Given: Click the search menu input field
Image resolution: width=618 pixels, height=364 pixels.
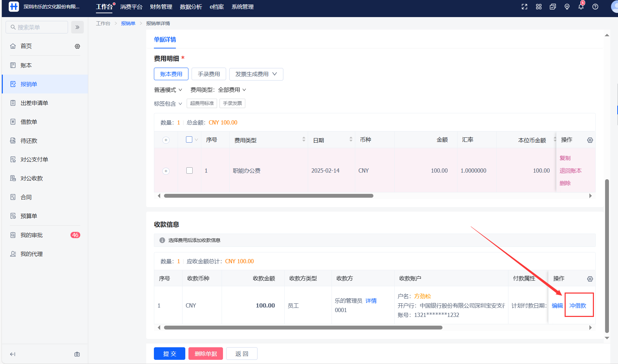Looking at the screenshot, I should coord(37,27).
